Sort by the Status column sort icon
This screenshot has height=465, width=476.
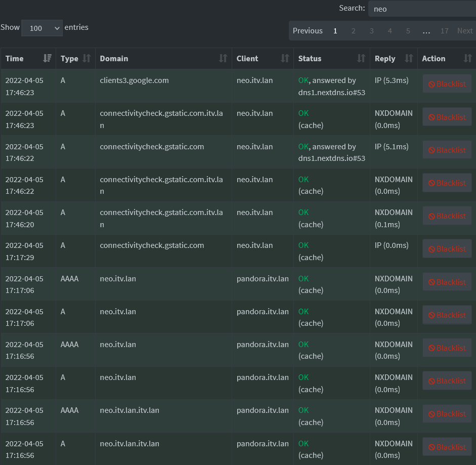click(362, 58)
